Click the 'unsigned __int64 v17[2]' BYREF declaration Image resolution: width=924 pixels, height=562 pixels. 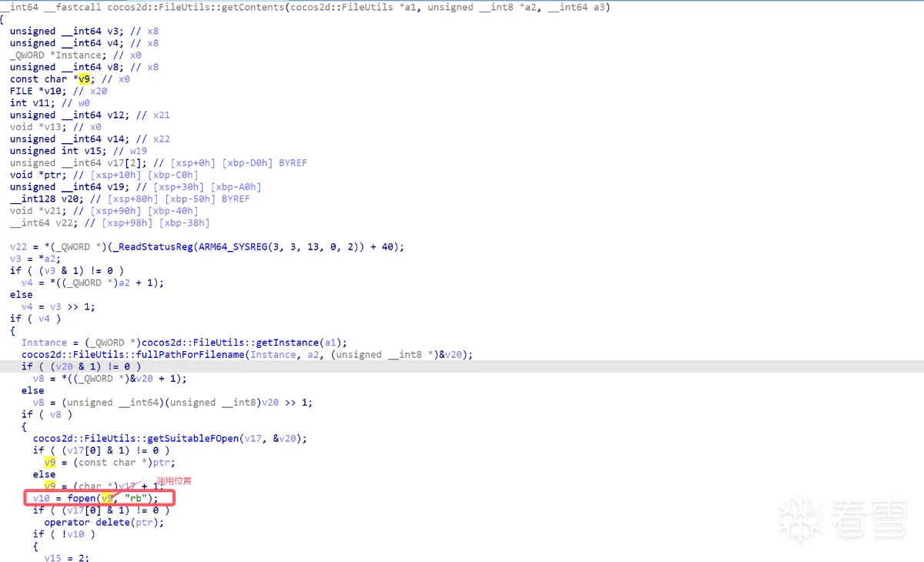click(159, 163)
